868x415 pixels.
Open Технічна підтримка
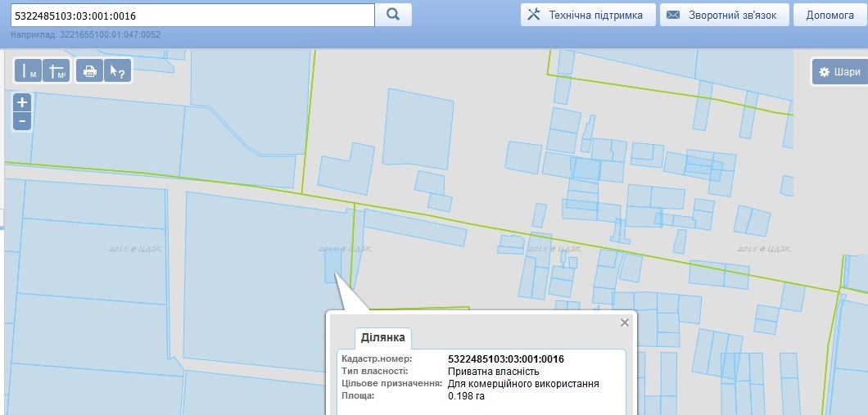pos(588,15)
